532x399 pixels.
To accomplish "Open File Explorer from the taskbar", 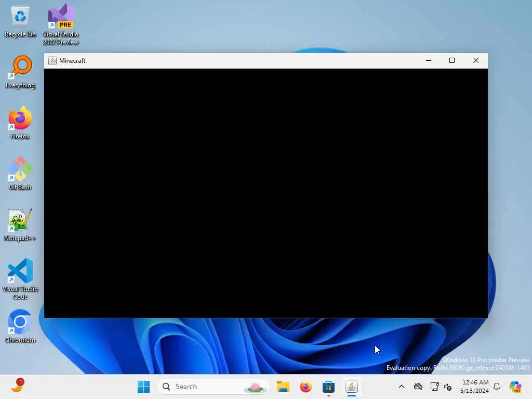I will pyautogui.click(x=283, y=387).
